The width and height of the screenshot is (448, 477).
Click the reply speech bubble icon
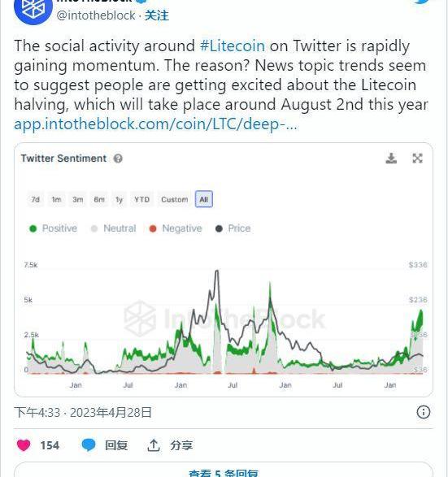point(89,445)
